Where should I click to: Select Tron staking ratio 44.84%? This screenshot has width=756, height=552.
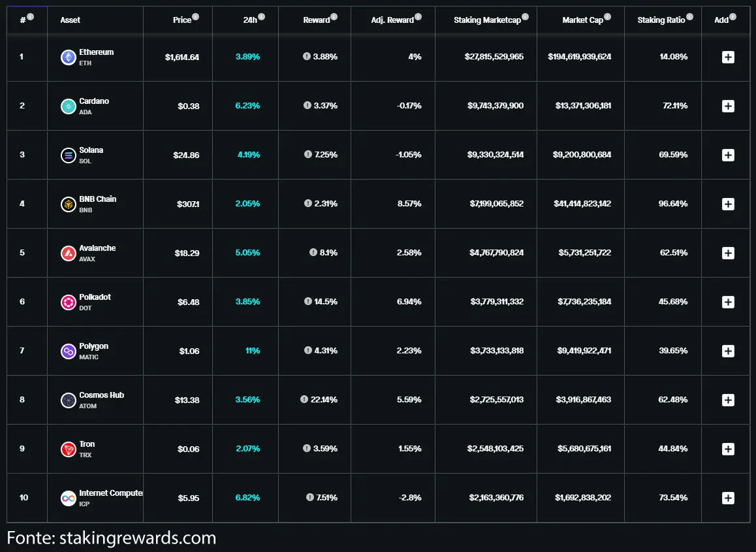point(673,448)
